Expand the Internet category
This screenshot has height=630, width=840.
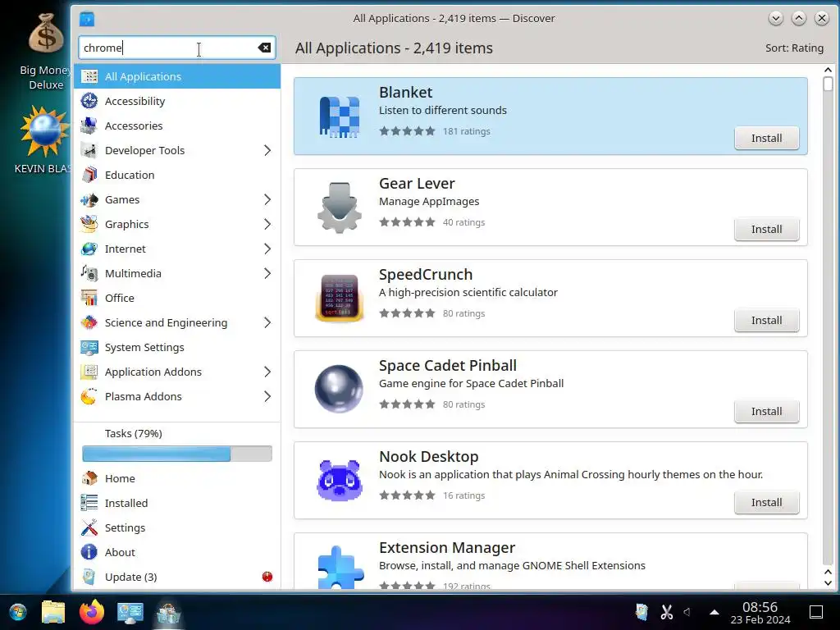[267, 249]
